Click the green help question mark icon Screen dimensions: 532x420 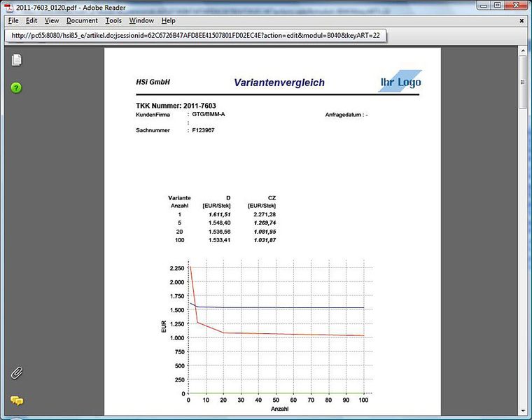16,88
